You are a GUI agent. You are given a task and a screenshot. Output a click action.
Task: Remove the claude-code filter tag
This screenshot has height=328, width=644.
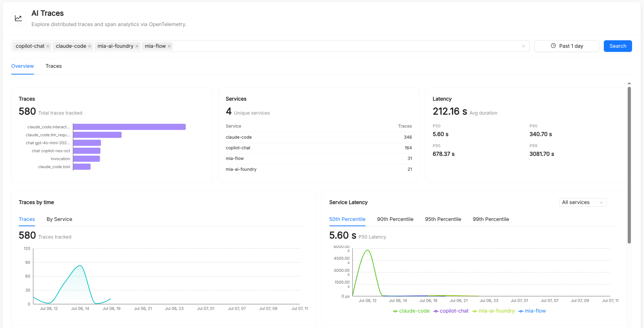[90, 46]
